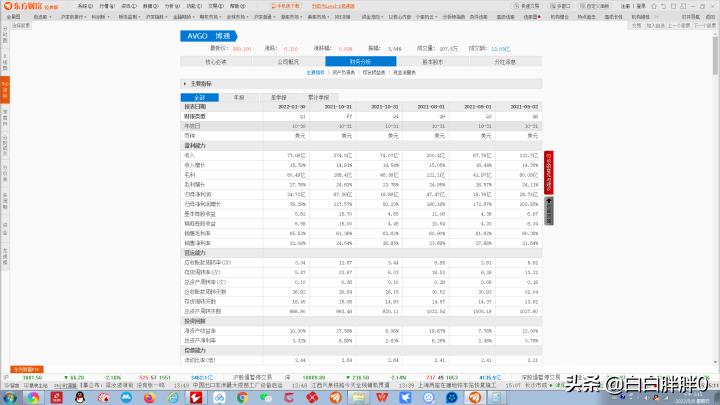Image resolution: width=720 pixels, height=405 pixels.
Task: Open the Baidu Netdisk cloud taskbar icon
Action: click(219, 397)
